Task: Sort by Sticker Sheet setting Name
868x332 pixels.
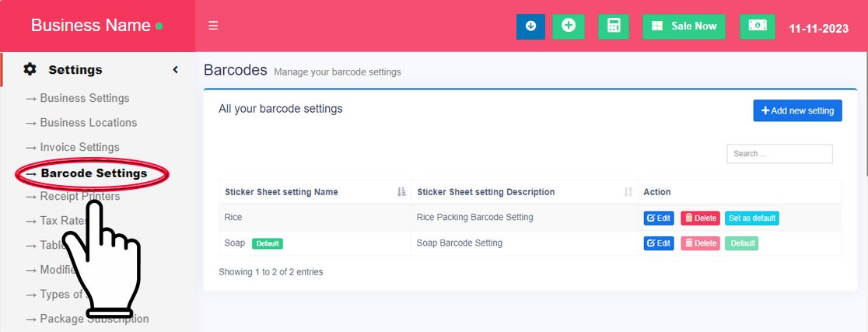Action: pyautogui.click(x=401, y=192)
